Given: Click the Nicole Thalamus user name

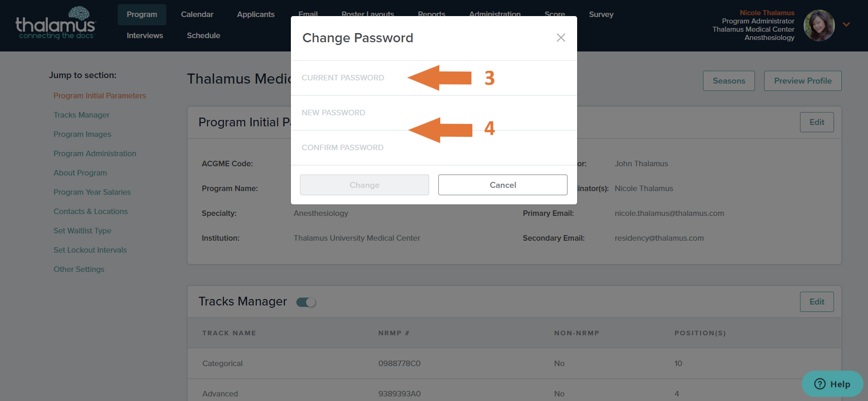Looking at the screenshot, I should click(767, 13).
